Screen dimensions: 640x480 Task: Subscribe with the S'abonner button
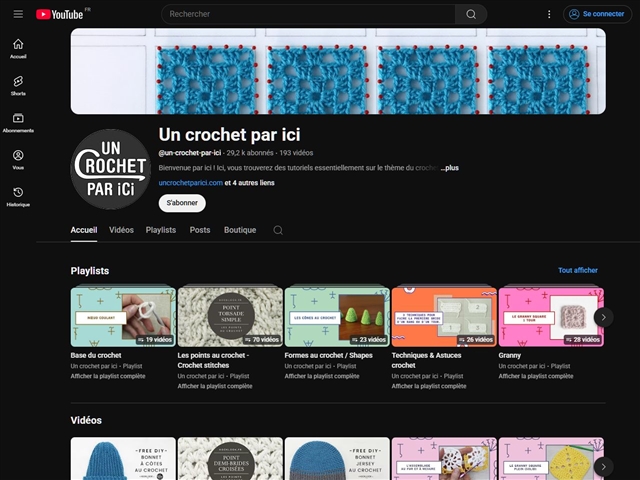(x=182, y=203)
